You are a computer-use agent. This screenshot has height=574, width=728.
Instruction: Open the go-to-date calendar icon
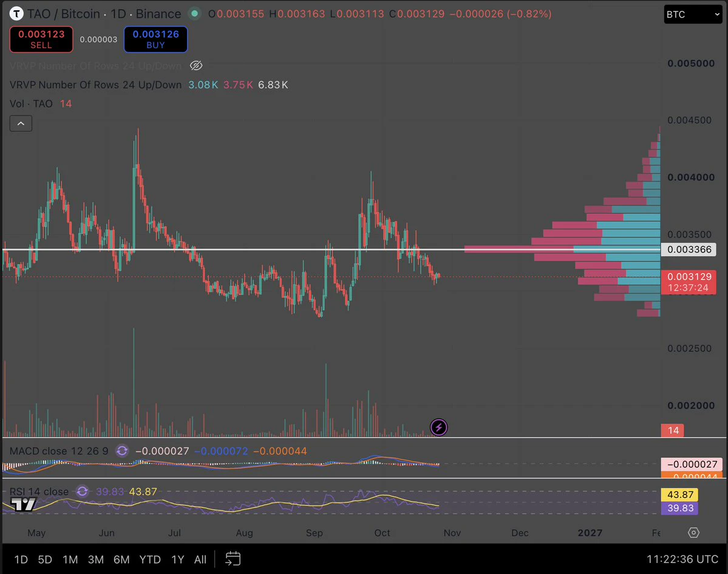click(233, 559)
